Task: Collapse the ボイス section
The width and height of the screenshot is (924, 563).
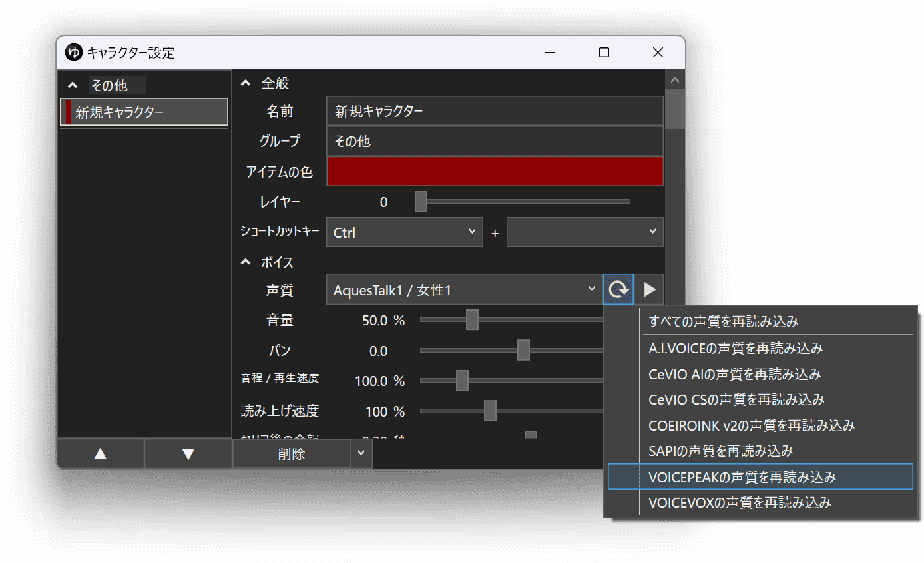Action: pyautogui.click(x=245, y=262)
